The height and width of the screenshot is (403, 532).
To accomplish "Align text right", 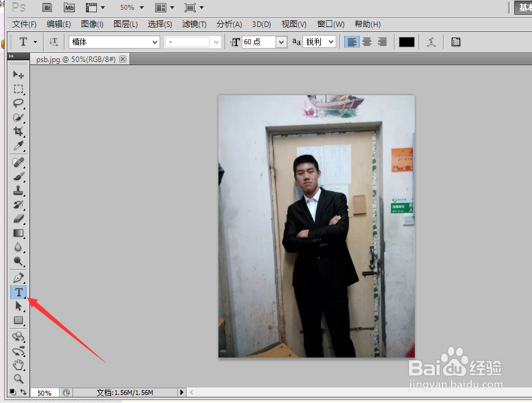I will 382,42.
